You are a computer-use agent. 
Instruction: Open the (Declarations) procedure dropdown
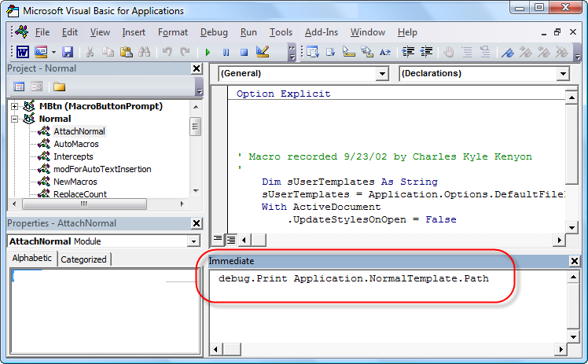(x=563, y=73)
